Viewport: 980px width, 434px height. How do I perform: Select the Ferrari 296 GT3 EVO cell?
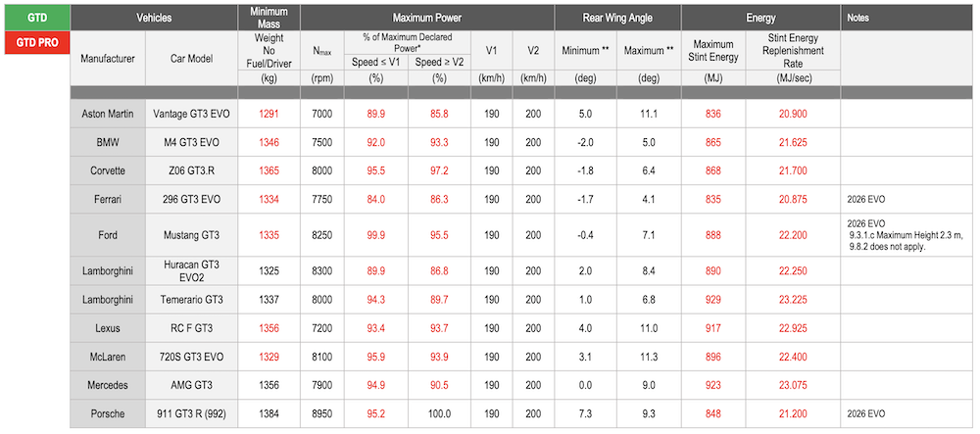[x=191, y=199]
